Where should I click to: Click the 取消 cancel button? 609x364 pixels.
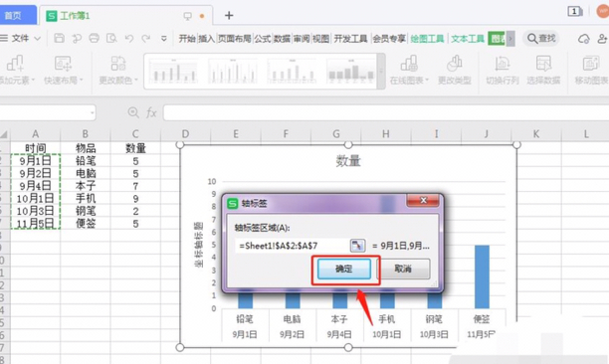[403, 269]
